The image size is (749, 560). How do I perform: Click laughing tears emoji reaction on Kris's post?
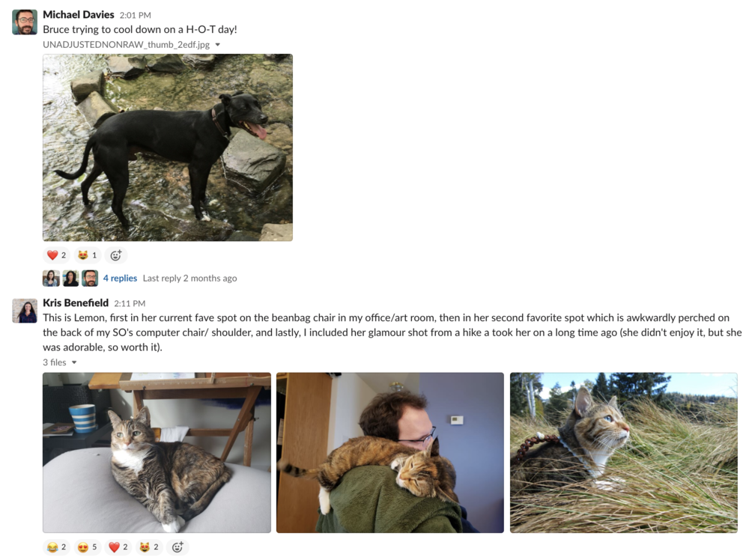point(56,547)
